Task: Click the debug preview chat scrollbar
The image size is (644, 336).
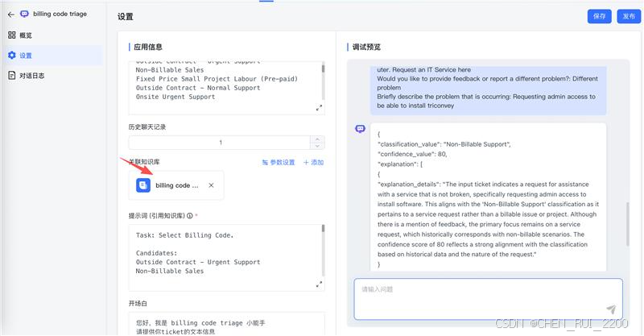Action: (627, 224)
